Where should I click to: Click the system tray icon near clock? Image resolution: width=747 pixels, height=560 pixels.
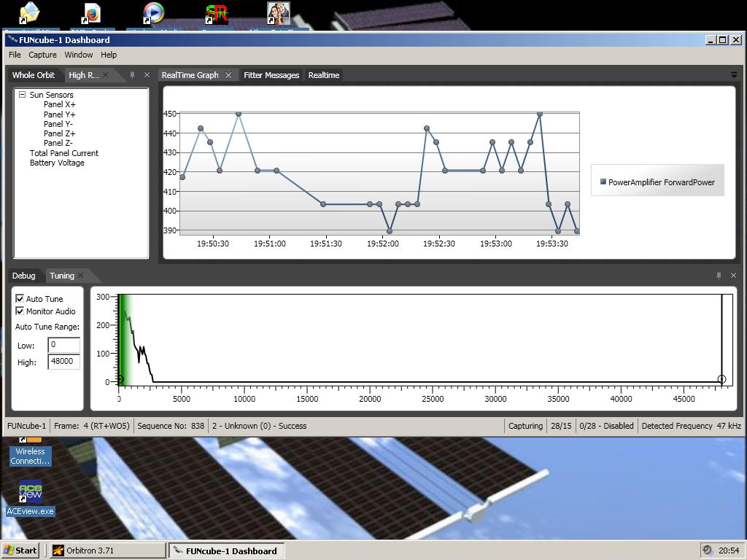[x=708, y=551]
